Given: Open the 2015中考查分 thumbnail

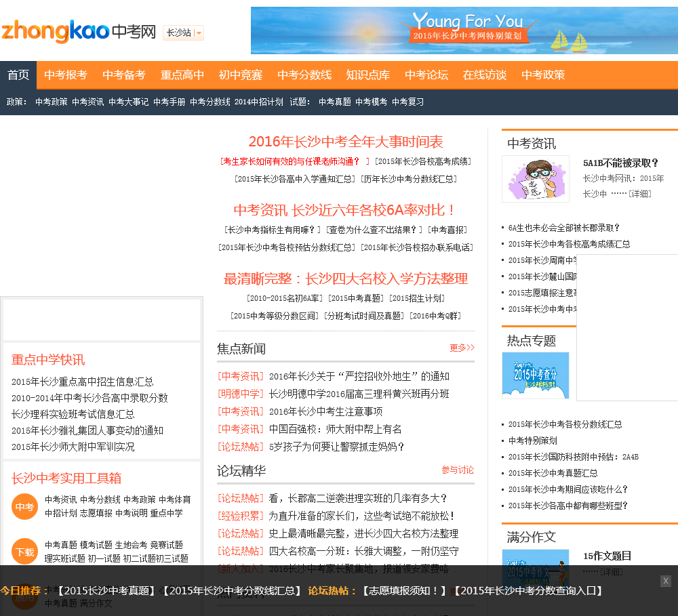Looking at the screenshot, I should [x=536, y=375].
